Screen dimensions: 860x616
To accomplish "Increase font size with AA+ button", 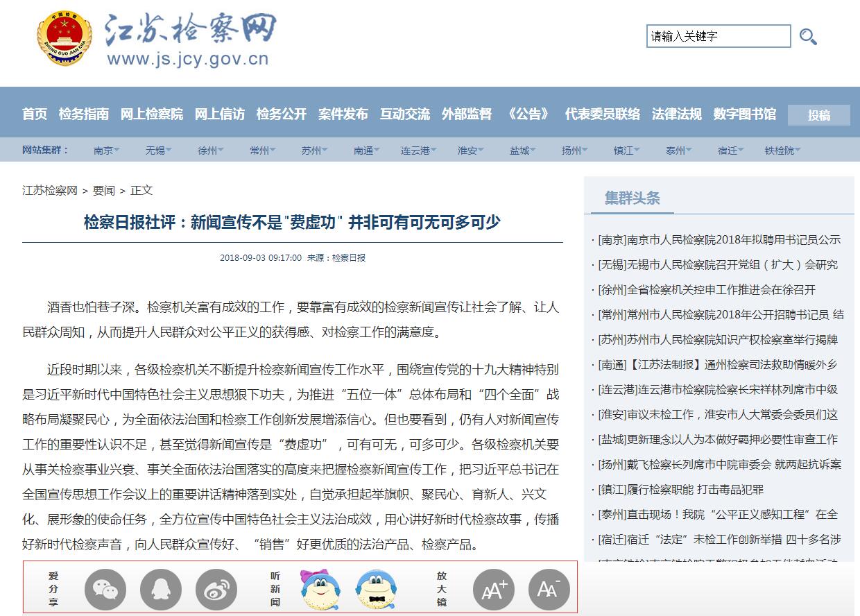I will point(494,590).
